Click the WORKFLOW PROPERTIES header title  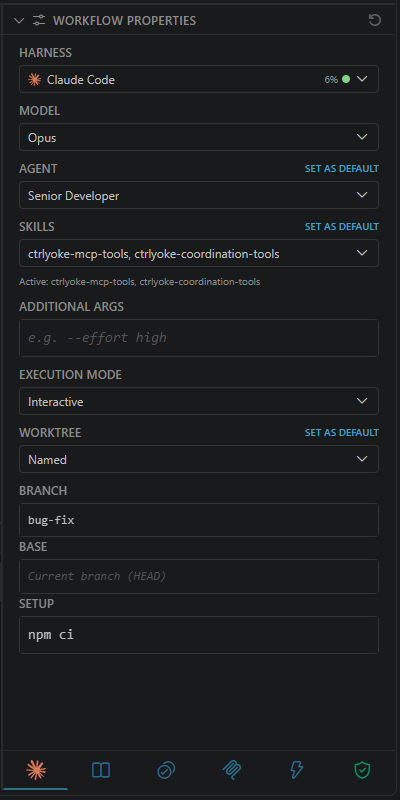(124, 20)
